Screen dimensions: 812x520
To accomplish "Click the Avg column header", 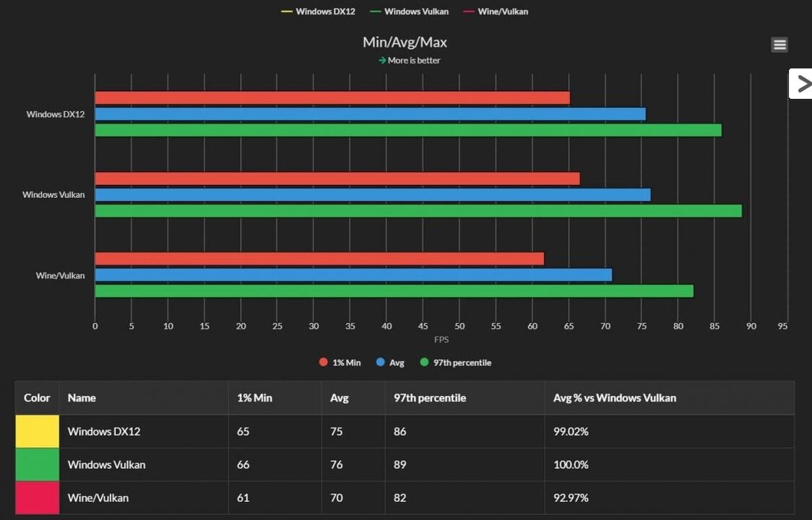I will 353,398.
